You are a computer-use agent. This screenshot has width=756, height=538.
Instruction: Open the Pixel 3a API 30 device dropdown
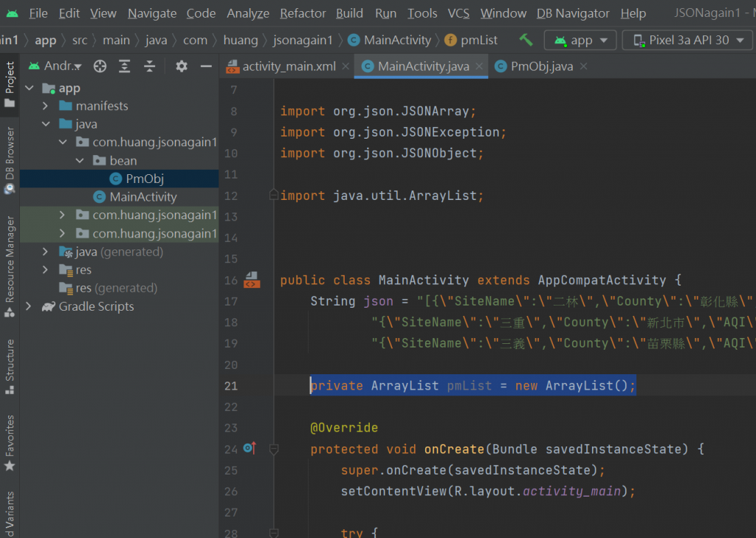(687, 40)
